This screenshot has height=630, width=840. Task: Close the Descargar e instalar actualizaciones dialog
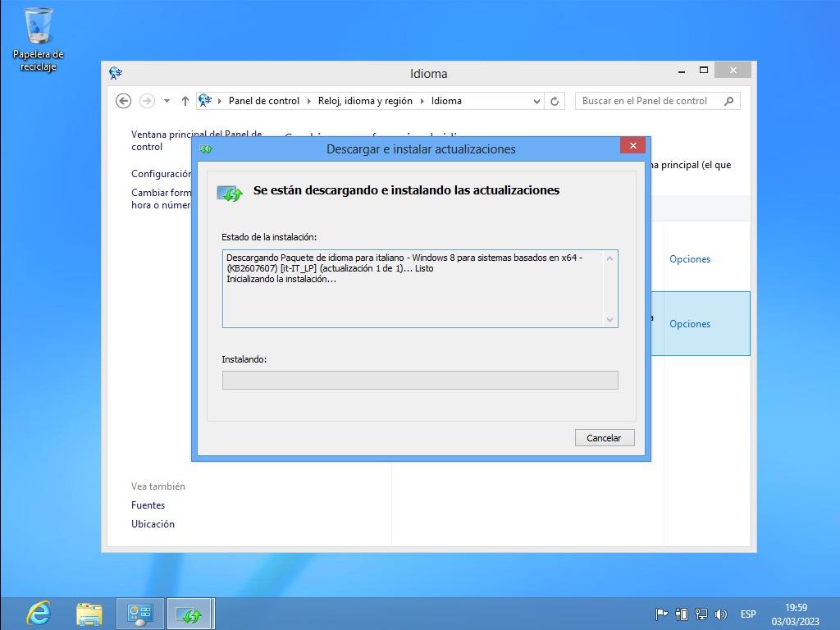click(x=632, y=146)
